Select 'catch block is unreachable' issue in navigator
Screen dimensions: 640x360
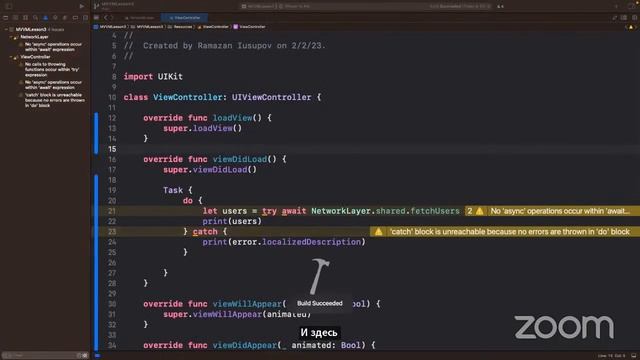52,100
